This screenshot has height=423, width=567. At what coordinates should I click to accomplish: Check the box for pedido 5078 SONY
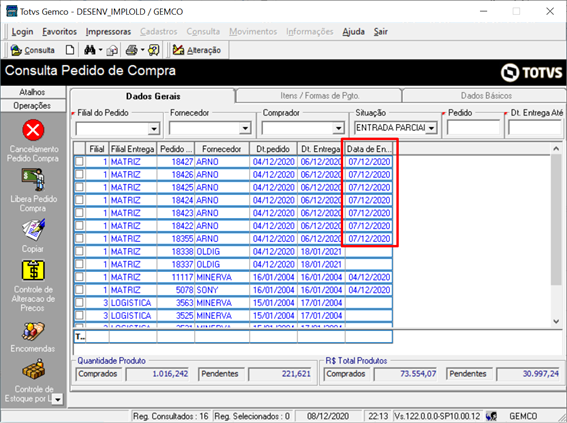tap(79, 290)
